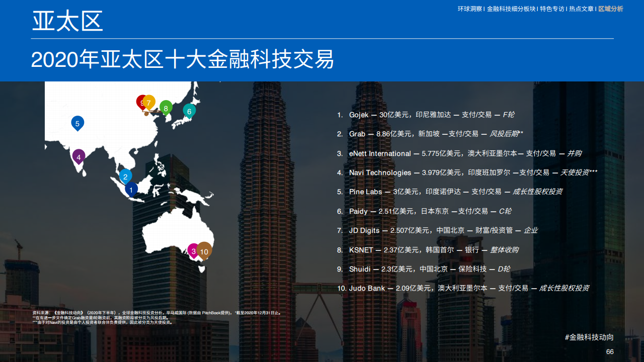Click blue map pin number 5
The image size is (644, 362).
click(77, 123)
